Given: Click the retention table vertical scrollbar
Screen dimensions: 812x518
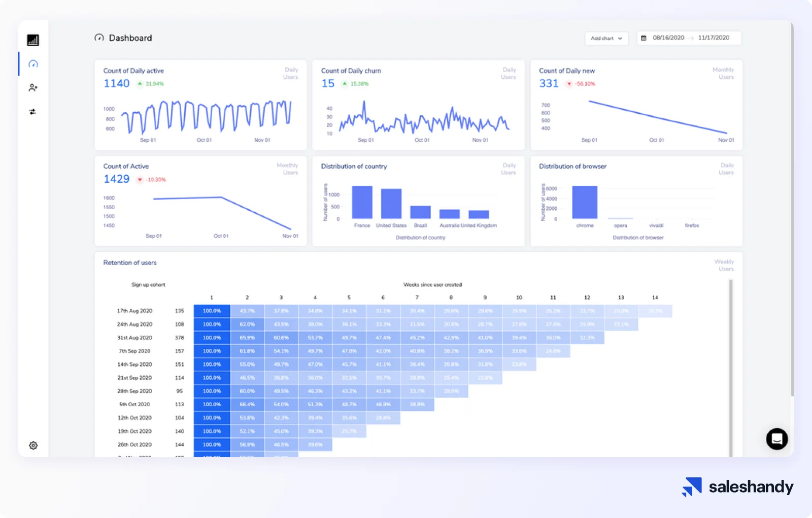Looking at the screenshot, I should coord(731,366).
